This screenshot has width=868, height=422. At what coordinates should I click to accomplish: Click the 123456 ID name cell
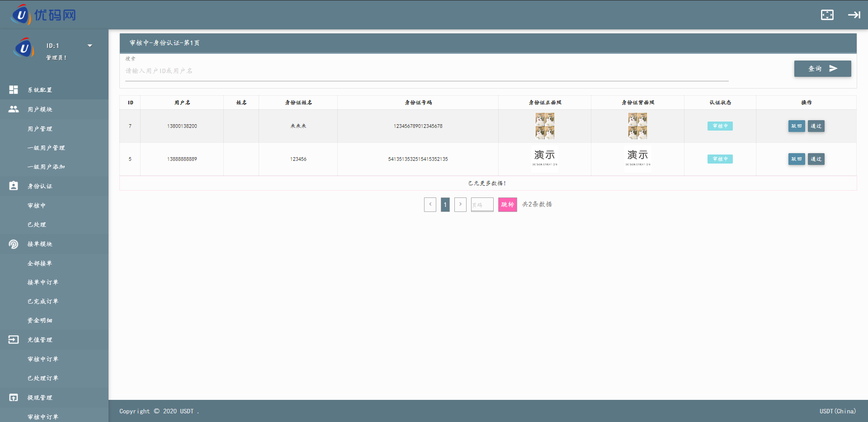point(298,159)
